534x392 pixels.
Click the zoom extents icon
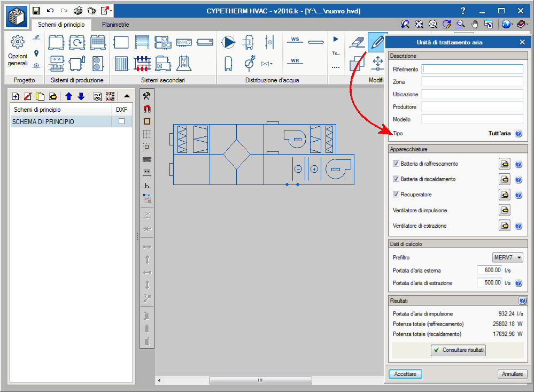[419, 24]
